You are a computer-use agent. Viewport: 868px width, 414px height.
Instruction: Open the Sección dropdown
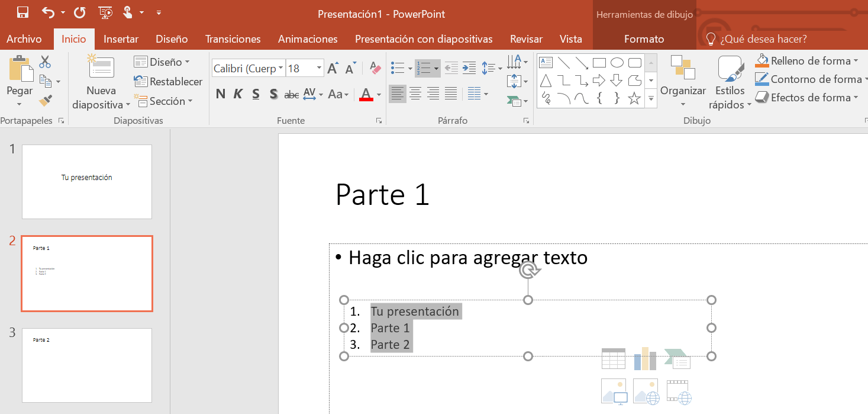[163, 101]
